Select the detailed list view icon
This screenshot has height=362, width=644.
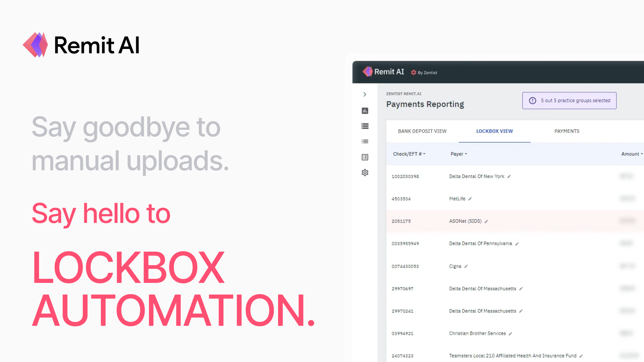365,126
